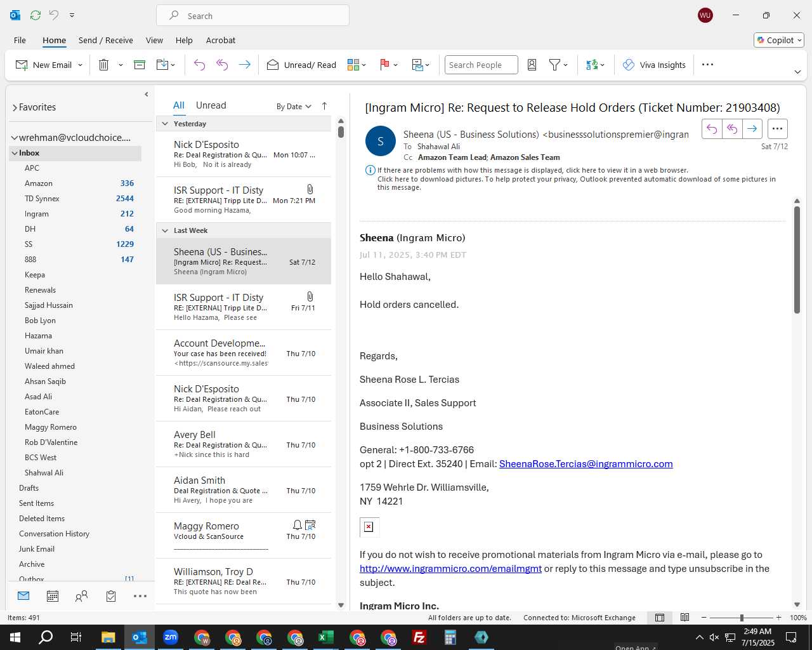Collapse the Yesterday group

click(x=165, y=124)
